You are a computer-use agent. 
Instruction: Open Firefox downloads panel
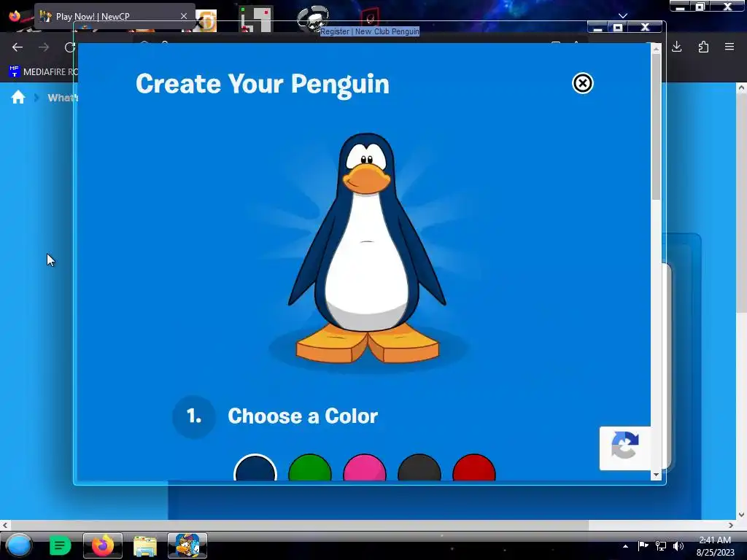677,47
